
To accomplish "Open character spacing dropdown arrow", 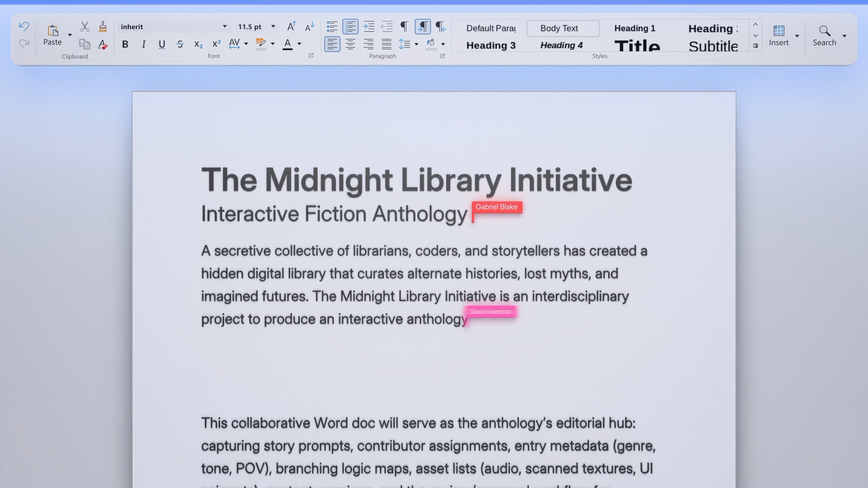I will point(246,44).
